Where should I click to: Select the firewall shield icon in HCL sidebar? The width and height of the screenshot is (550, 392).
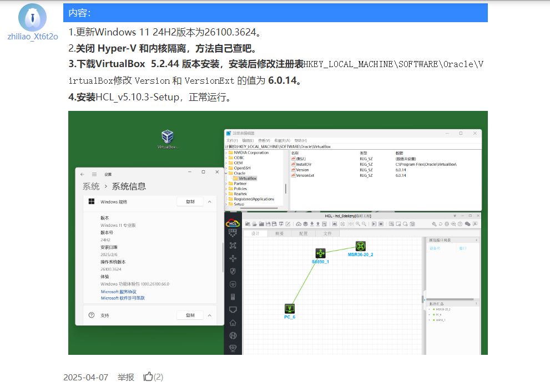(233, 271)
